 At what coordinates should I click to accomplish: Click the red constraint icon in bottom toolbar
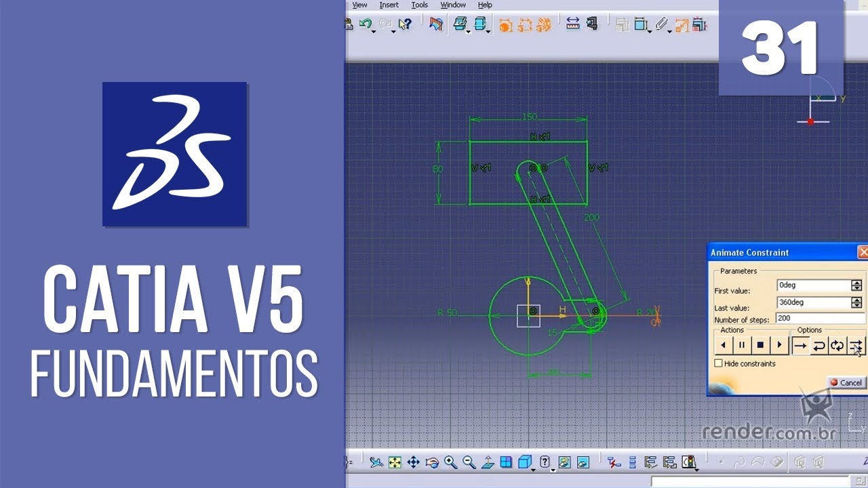pos(614,462)
